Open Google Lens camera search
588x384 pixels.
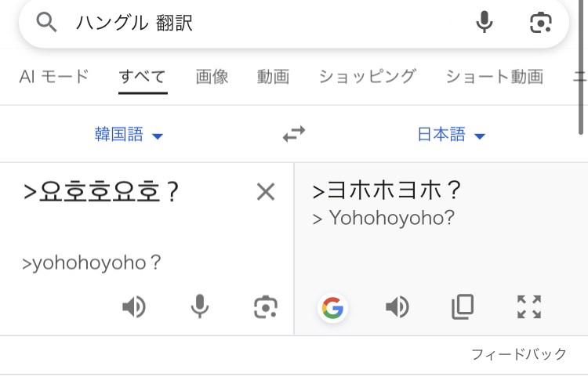[541, 23]
